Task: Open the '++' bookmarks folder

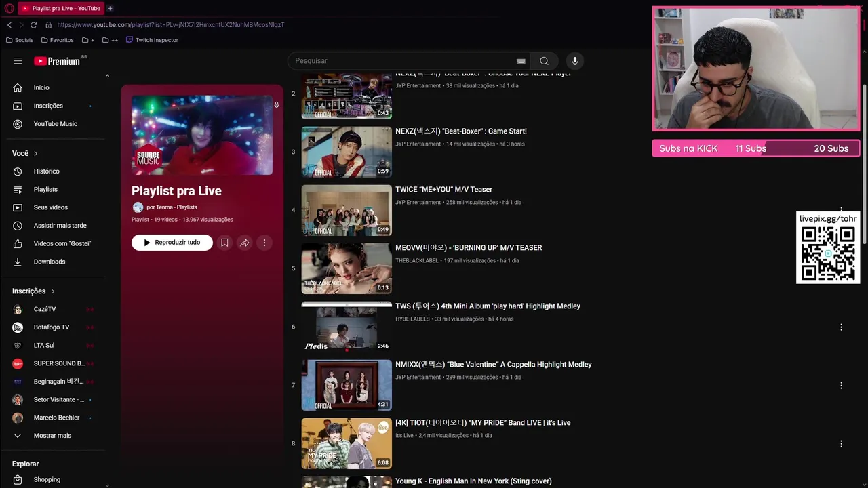Action: (111, 40)
